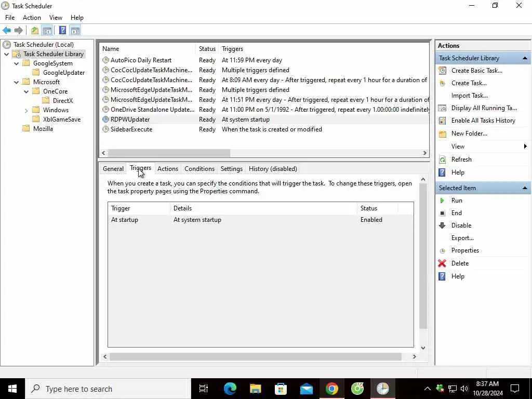Open the View menu
Image resolution: width=532 pixels, height=399 pixels.
coord(56,18)
